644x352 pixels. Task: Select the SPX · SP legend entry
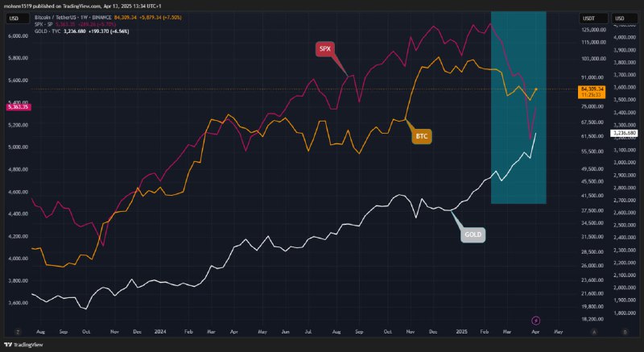tap(44, 24)
